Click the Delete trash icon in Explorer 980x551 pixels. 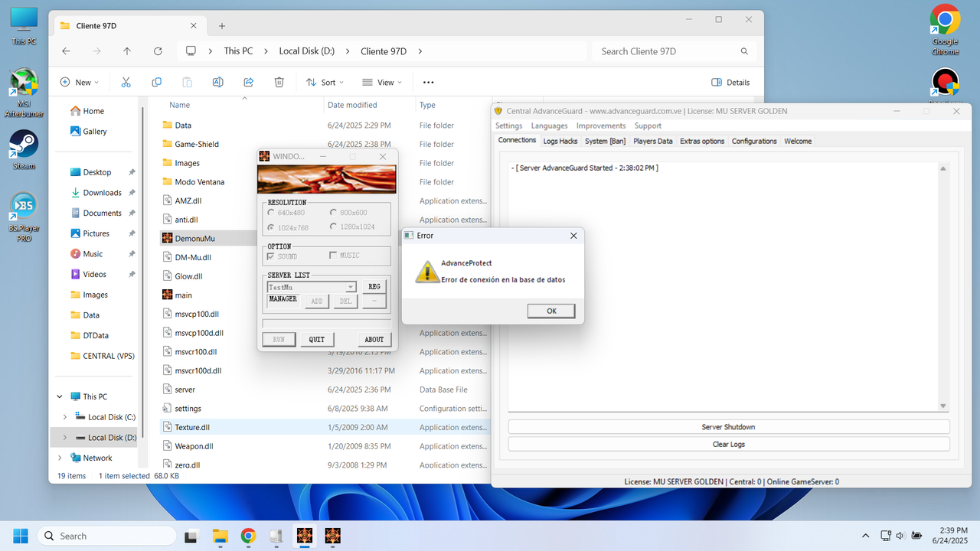click(x=279, y=82)
